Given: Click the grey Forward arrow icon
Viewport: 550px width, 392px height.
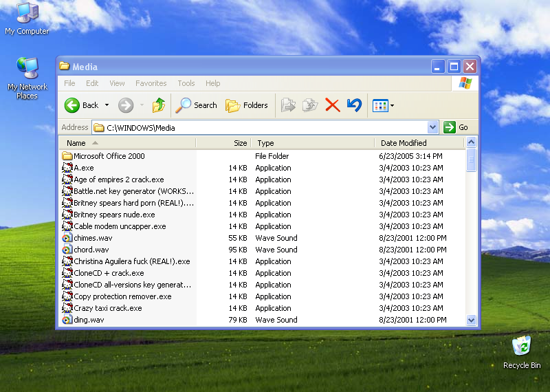Looking at the screenshot, I should [x=126, y=105].
